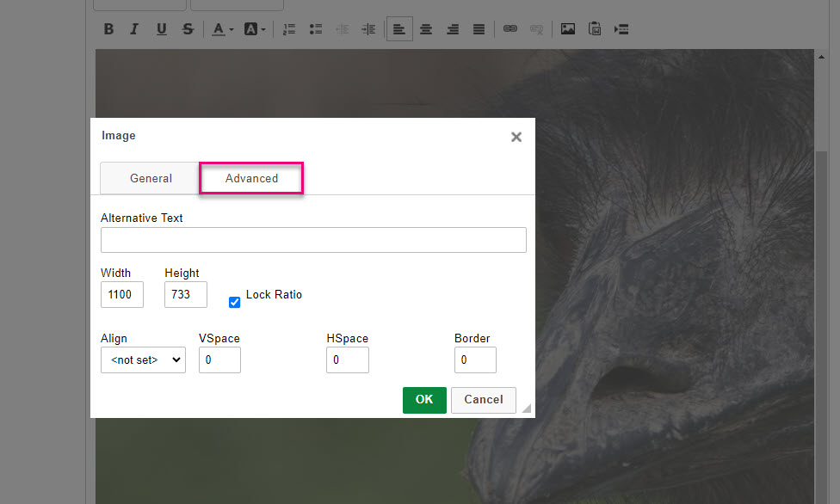Screen dimensions: 840x504
Task: Click the editor vertical scrollbar thumb
Action: point(821,327)
